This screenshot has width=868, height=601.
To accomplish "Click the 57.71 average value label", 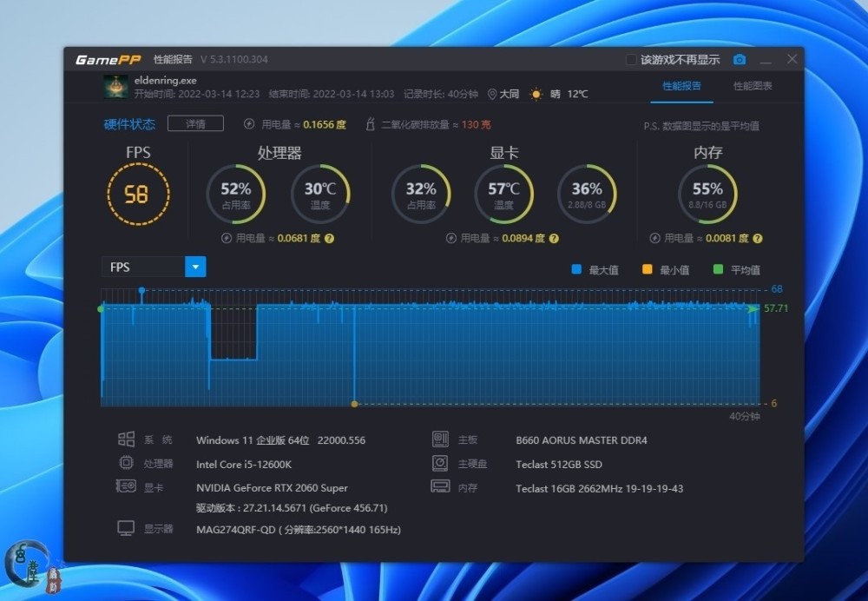I will point(775,308).
